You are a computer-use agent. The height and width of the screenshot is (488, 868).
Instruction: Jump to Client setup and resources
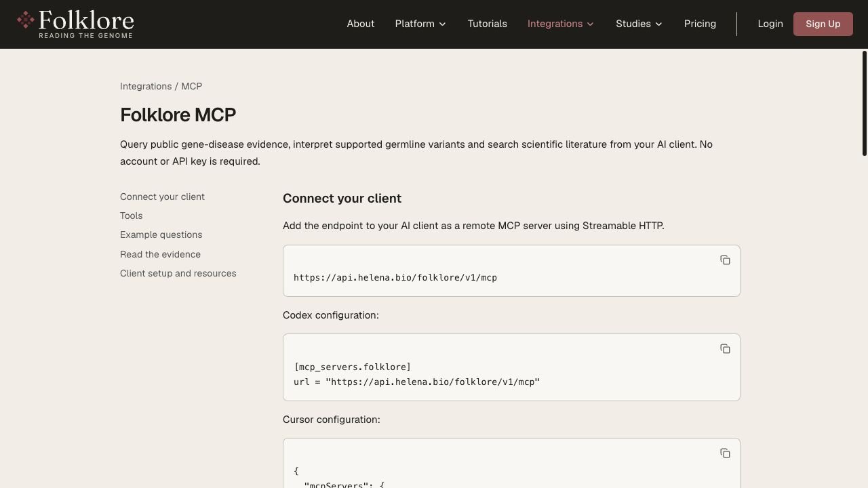tap(178, 273)
